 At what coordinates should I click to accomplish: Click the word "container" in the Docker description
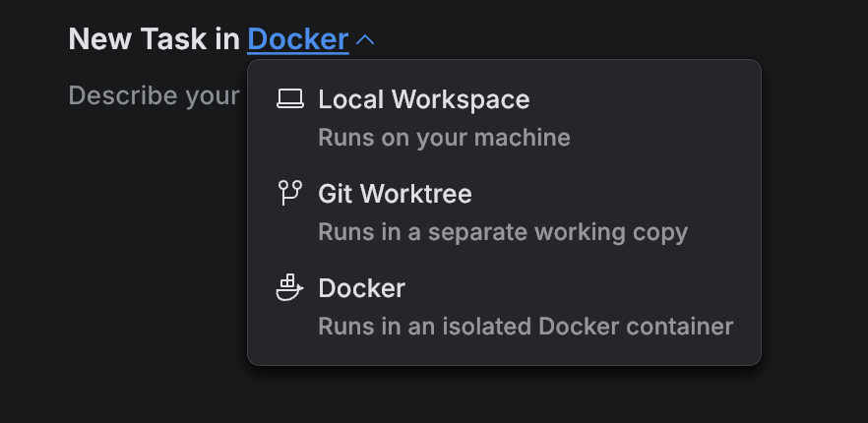point(688,326)
